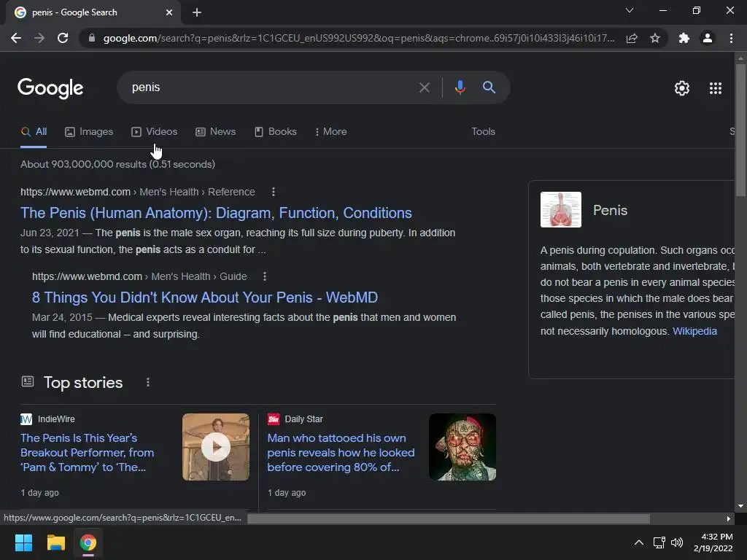This screenshot has height=560, width=747.
Task: Switch to the Videos tab
Action: [155, 132]
